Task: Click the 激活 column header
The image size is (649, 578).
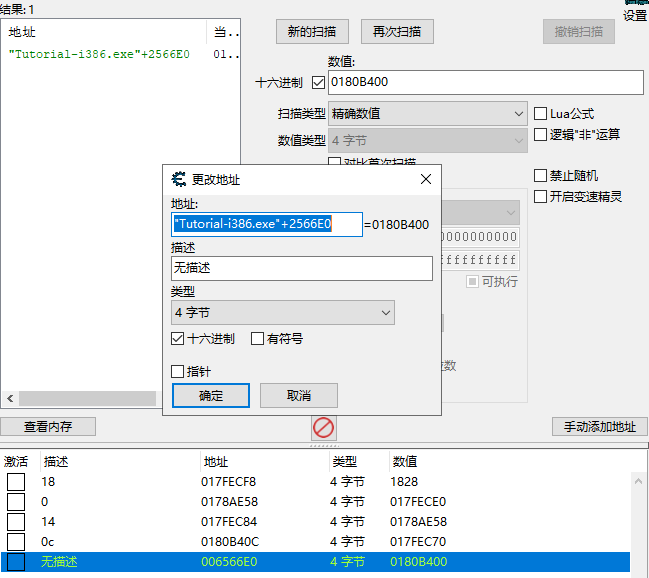Action: tap(16, 461)
